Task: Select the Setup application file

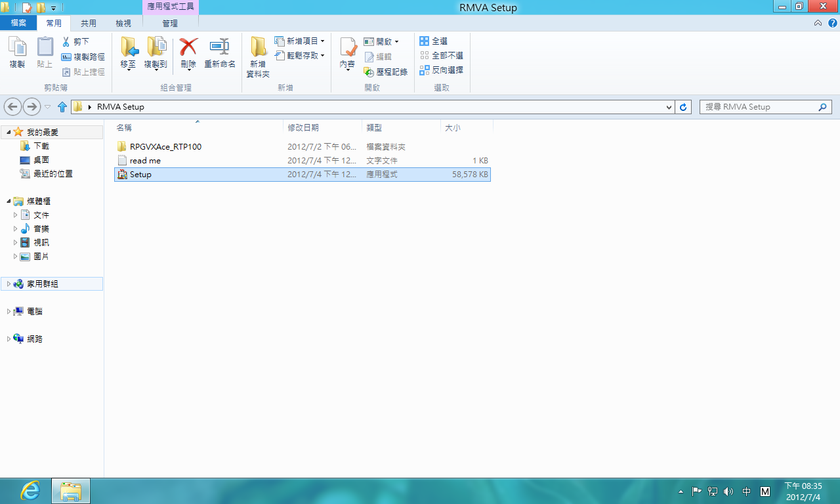Action: [303, 175]
